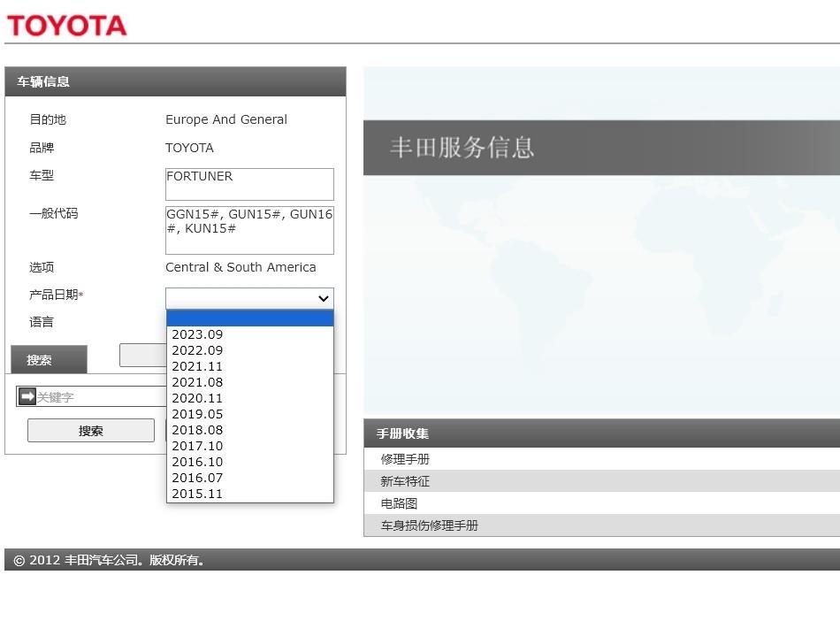Screen dimensions: 840x621
Task: Choose 2015.11 production date
Action: coord(249,494)
